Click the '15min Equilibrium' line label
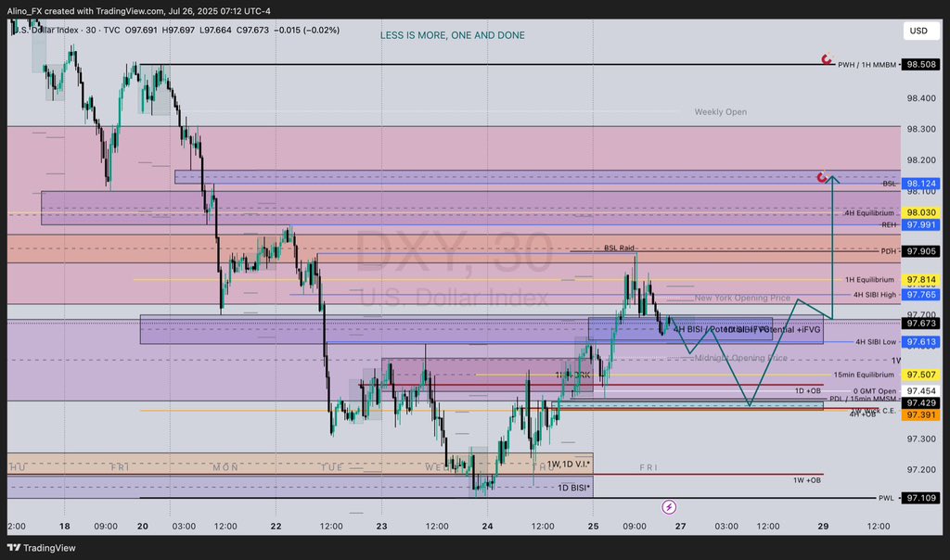Viewport: 950px width, 560px height. point(864,375)
